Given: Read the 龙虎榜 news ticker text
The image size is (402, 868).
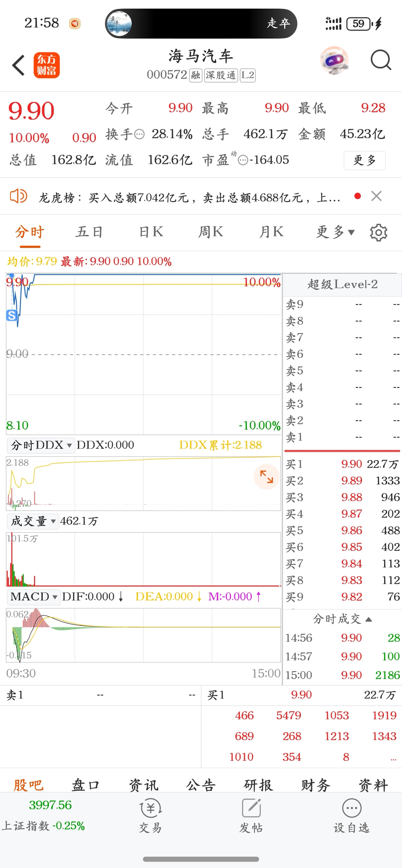Looking at the screenshot, I should pyautogui.click(x=190, y=198).
